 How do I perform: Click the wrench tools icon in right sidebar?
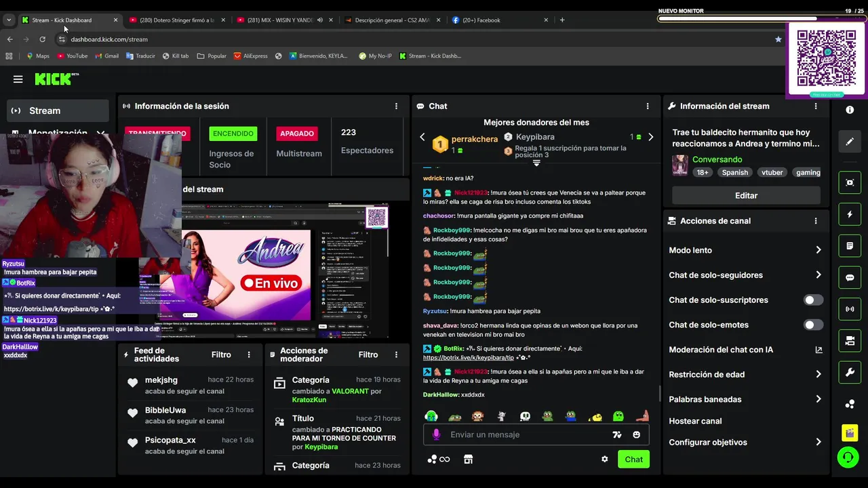point(850,372)
